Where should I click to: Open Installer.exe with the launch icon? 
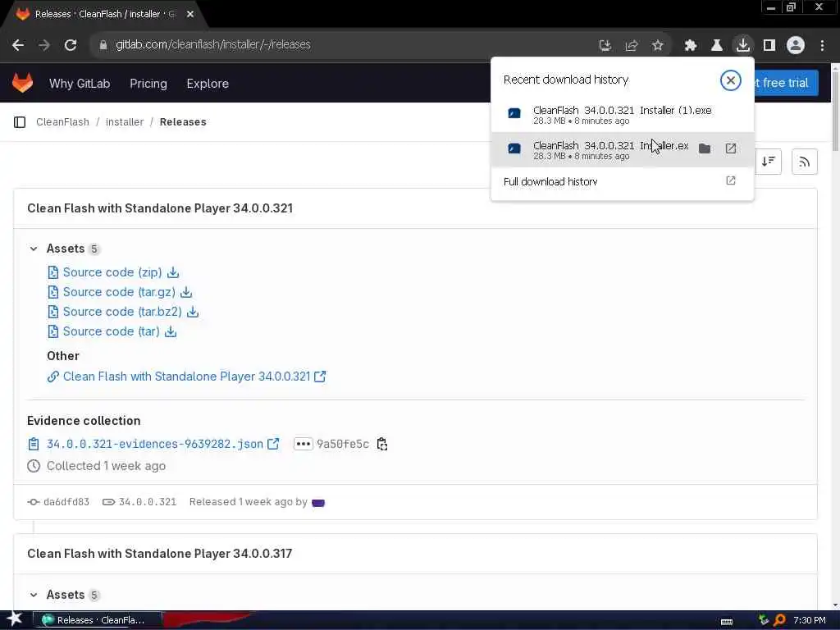pos(731,148)
